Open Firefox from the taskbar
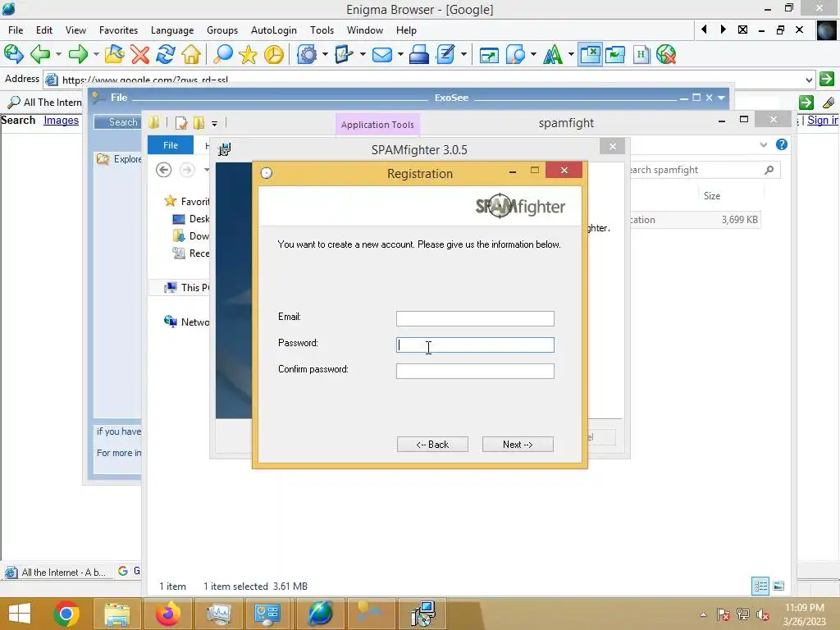The image size is (840, 630). 167,614
